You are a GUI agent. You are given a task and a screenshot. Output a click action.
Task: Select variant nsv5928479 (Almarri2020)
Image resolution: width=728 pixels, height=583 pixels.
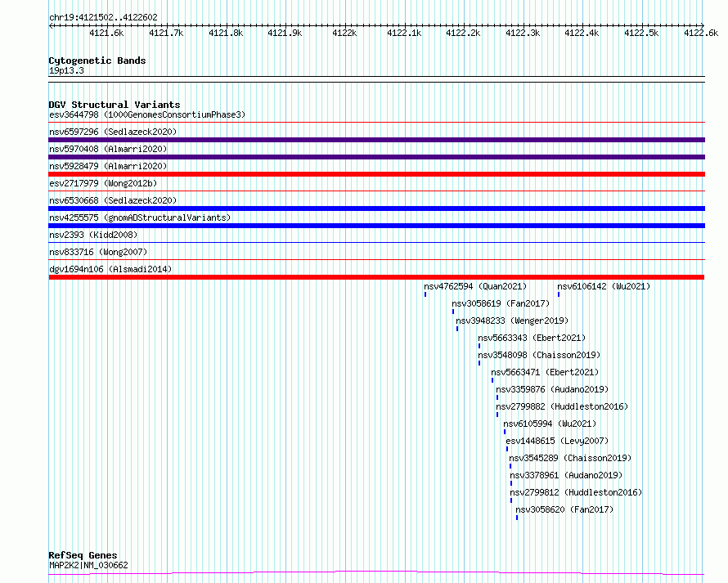pyautogui.click(x=108, y=166)
